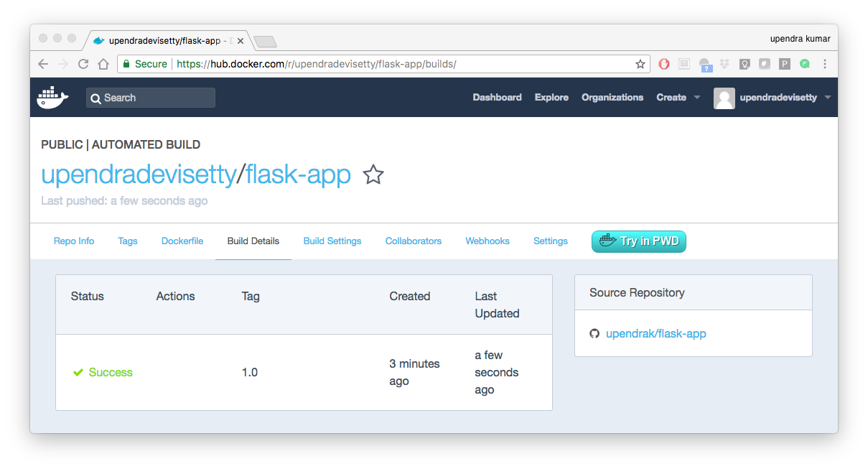
Task: Click the Try in PWD button
Action: (x=639, y=241)
